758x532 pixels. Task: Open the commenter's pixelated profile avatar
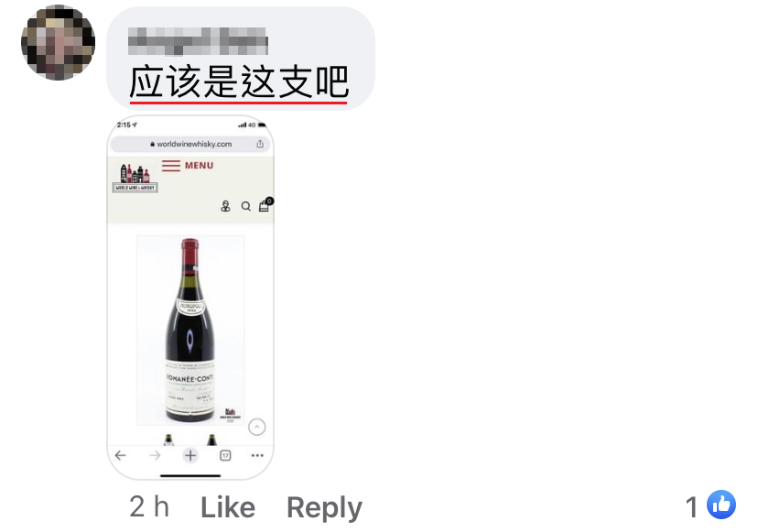point(58,42)
